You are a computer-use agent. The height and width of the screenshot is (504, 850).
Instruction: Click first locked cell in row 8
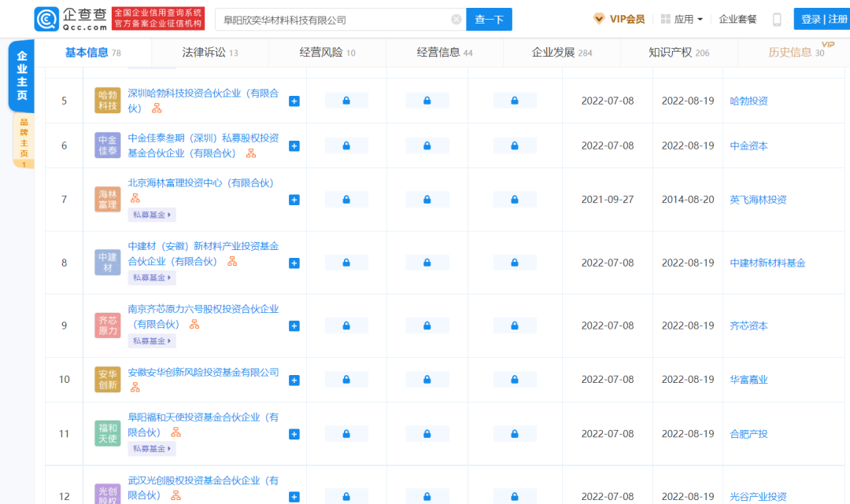coord(346,263)
